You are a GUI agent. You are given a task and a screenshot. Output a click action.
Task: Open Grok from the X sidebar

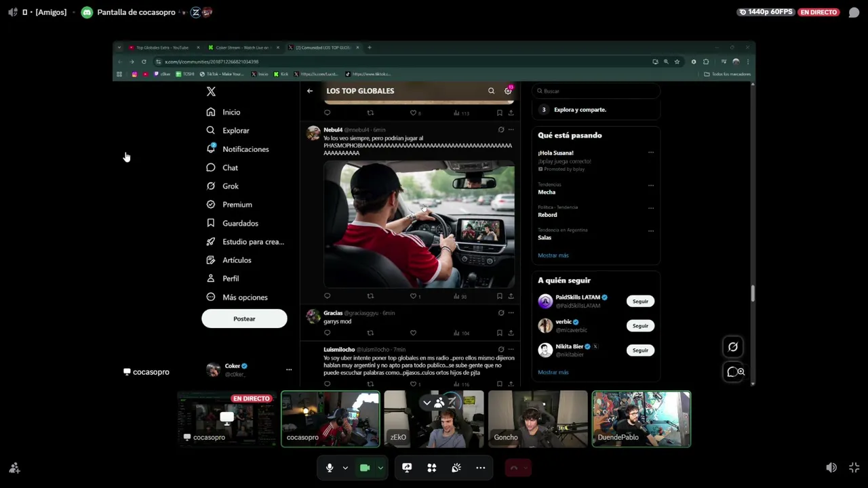point(223,186)
